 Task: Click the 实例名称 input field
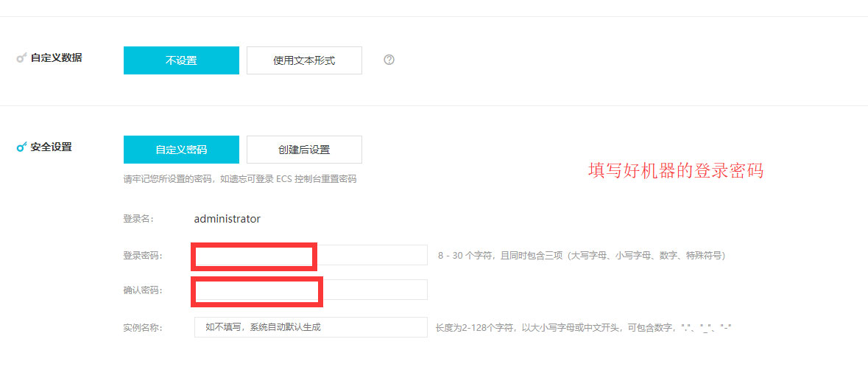310,327
